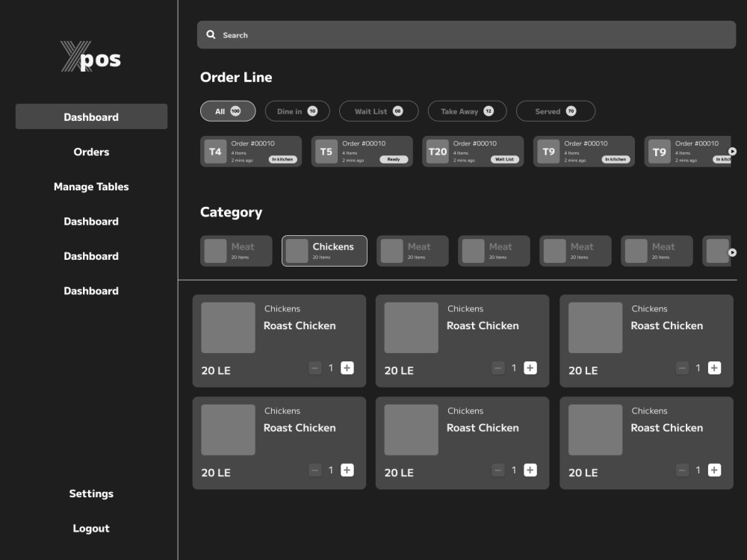Open the first Roast Chicken product image
The height and width of the screenshot is (560, 747).
(x=228, y=327)
